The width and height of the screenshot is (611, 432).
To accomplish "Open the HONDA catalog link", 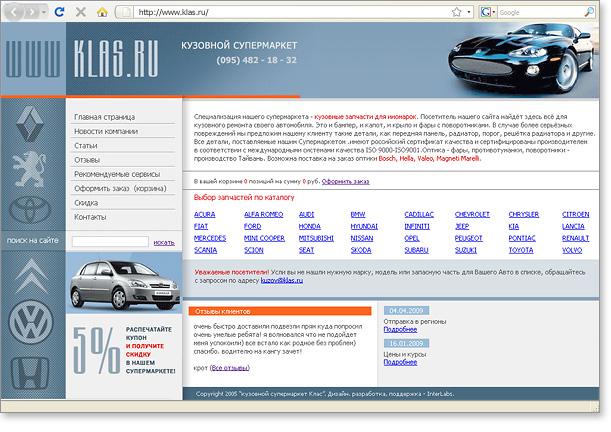I will tap(309, 226).
